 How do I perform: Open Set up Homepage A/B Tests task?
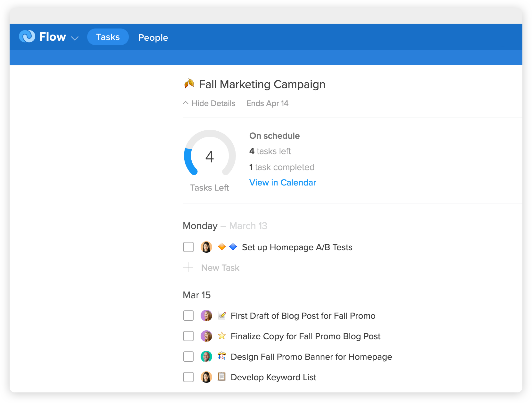(297, 247)
